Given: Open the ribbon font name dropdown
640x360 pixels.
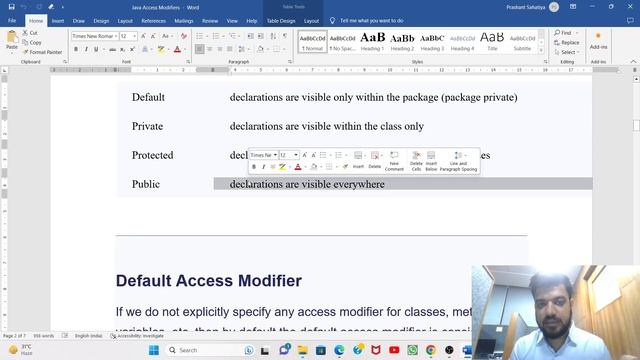Looking at the screenshot, I should click(x=116, y=36).
